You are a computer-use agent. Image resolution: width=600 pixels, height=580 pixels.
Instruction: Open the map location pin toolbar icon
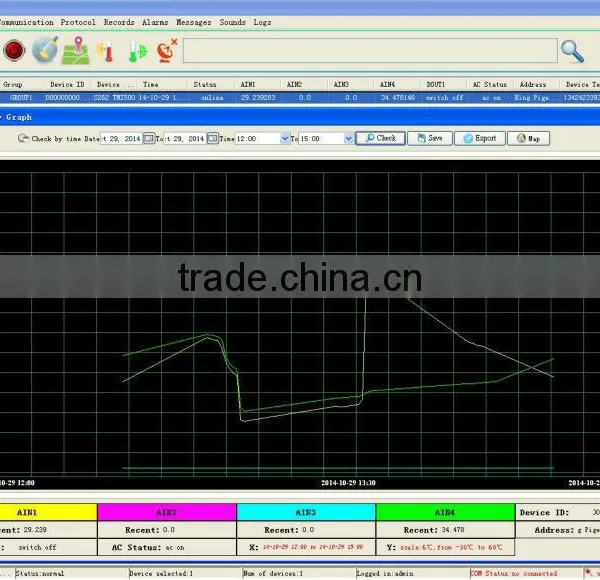(x=76, y=50)
